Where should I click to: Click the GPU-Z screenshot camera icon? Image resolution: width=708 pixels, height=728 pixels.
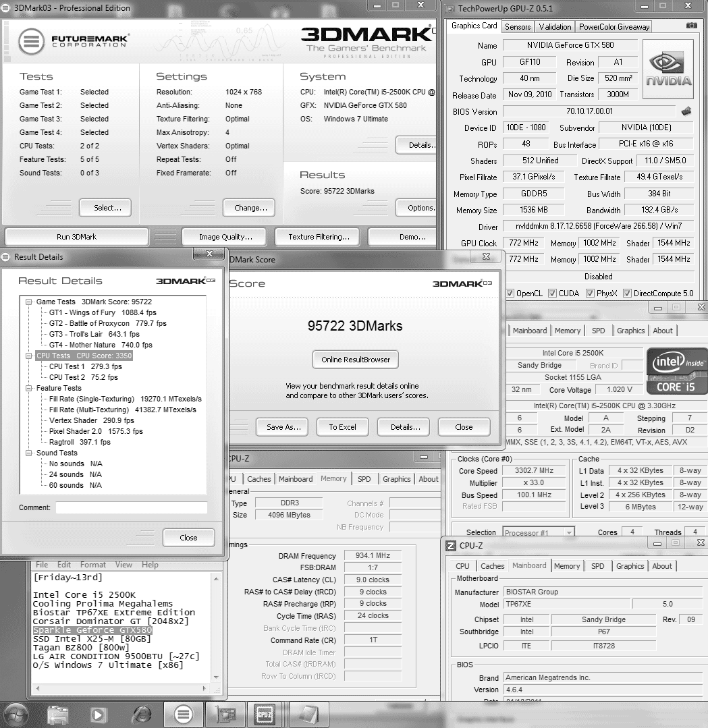coord(691,26)
